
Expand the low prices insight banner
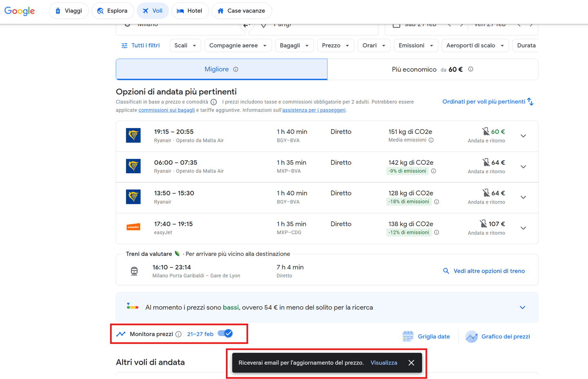[x=523, y=307]
